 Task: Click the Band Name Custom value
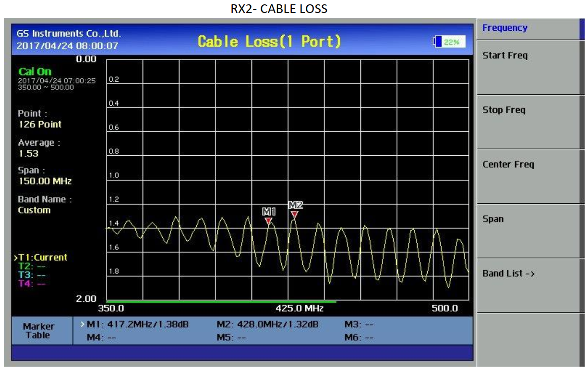coord(34,210)
